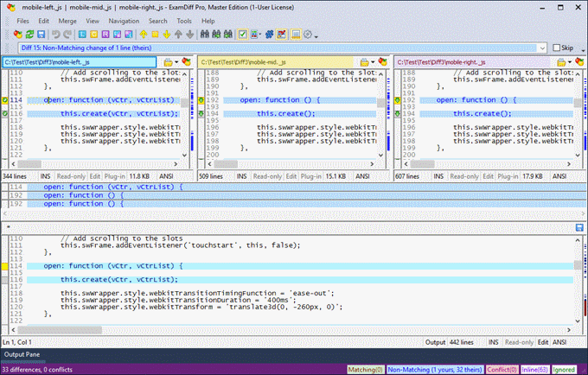
Task: Open the Edit menu
Action: click(x=43, y=21)
